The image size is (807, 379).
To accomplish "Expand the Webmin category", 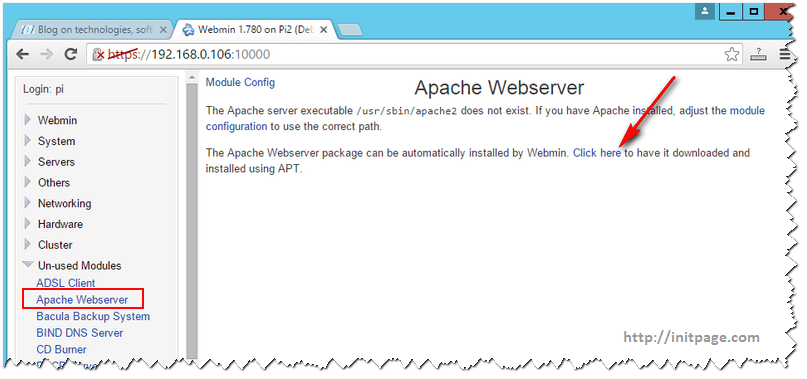I will [x=57, y=120].
